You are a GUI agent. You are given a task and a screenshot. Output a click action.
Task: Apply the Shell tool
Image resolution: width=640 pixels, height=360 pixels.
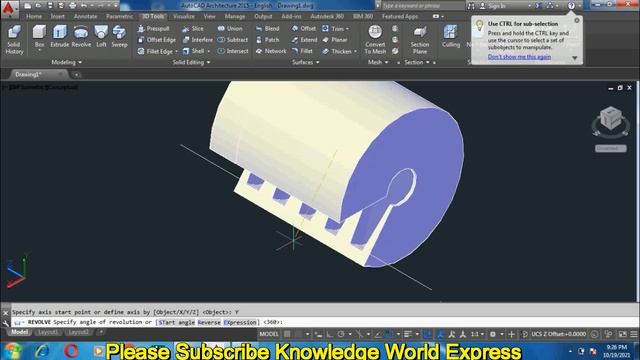(x=193, y=51)
